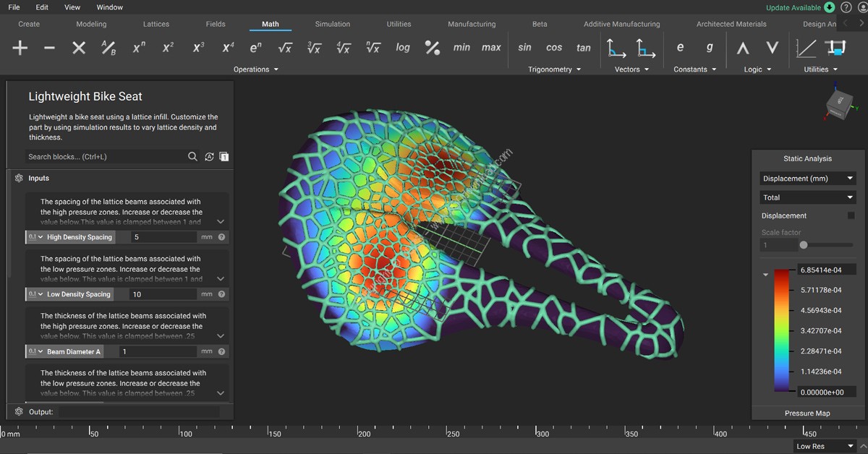Click the Scale factor slider handle
868x454 pixels.
pos(804,245)
